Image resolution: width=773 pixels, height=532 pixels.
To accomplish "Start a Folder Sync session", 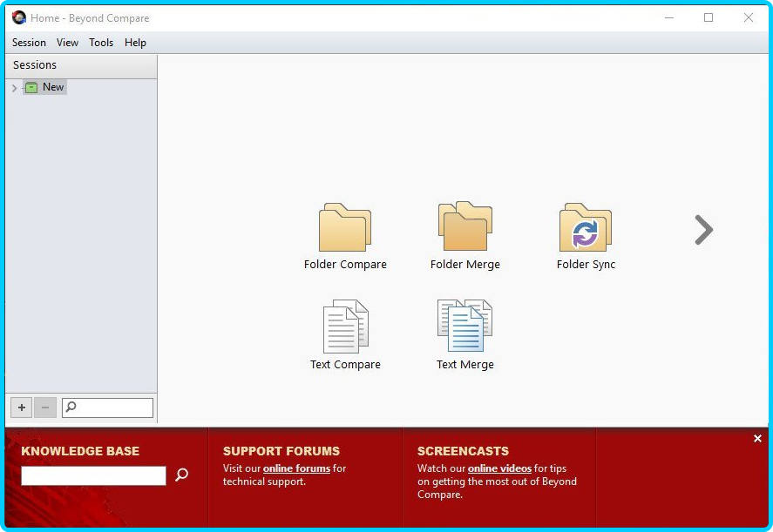I will point(586,237).
